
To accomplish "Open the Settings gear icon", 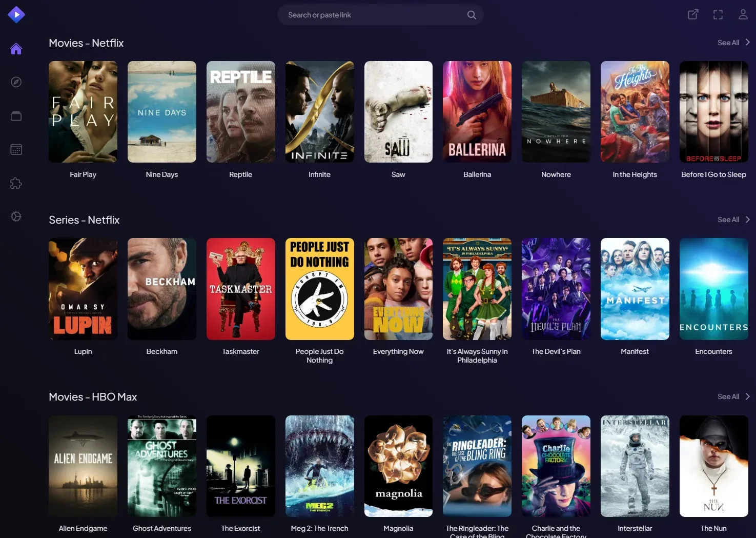I will [x=16, y=216].
